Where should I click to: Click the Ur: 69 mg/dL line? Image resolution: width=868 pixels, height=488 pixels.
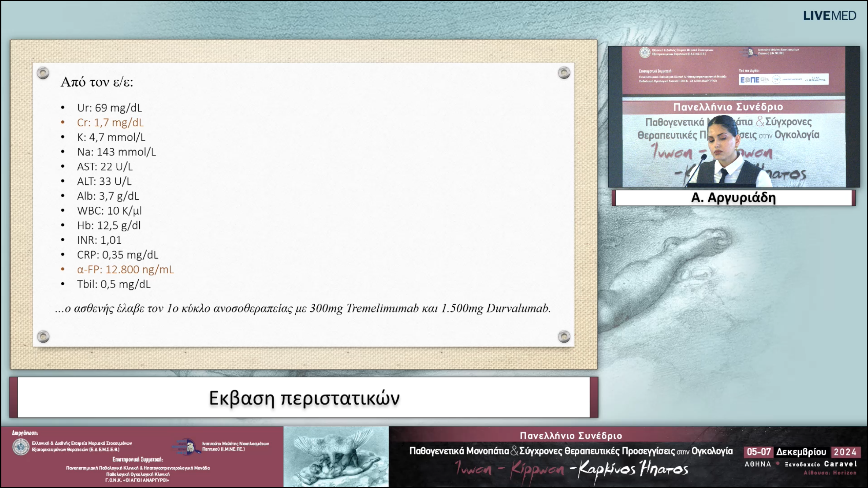click(110, 108)
